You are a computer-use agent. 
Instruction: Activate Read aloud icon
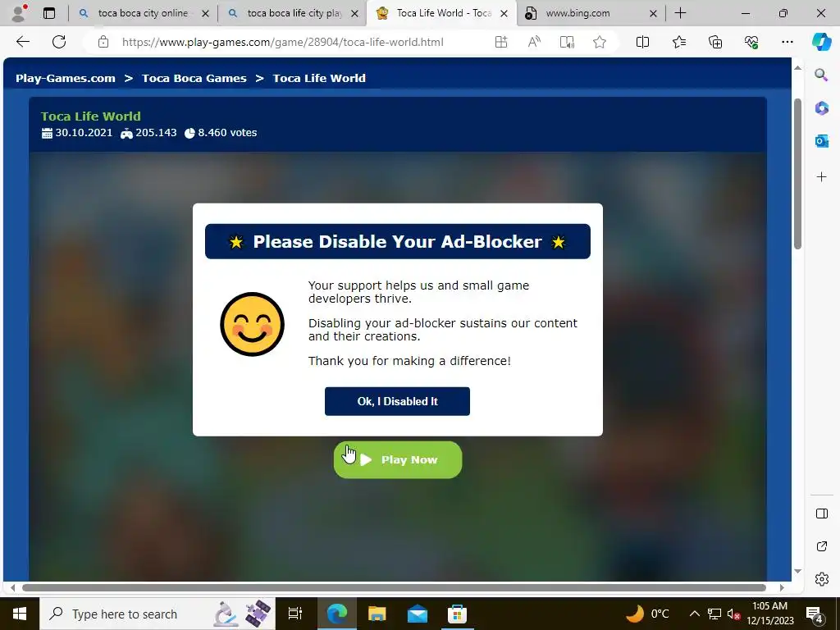click(x=534, y=42)
